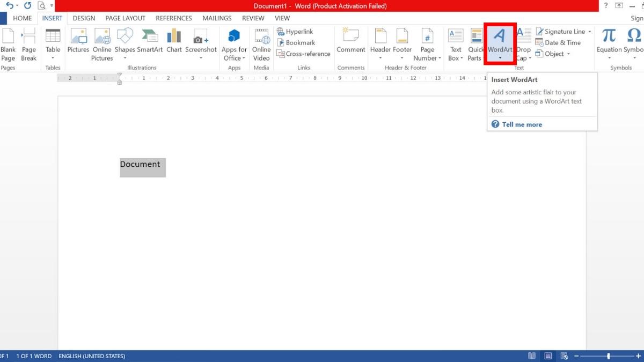Switch to Read Mode view in status bar
644x362 pixels.
(531, 356)
